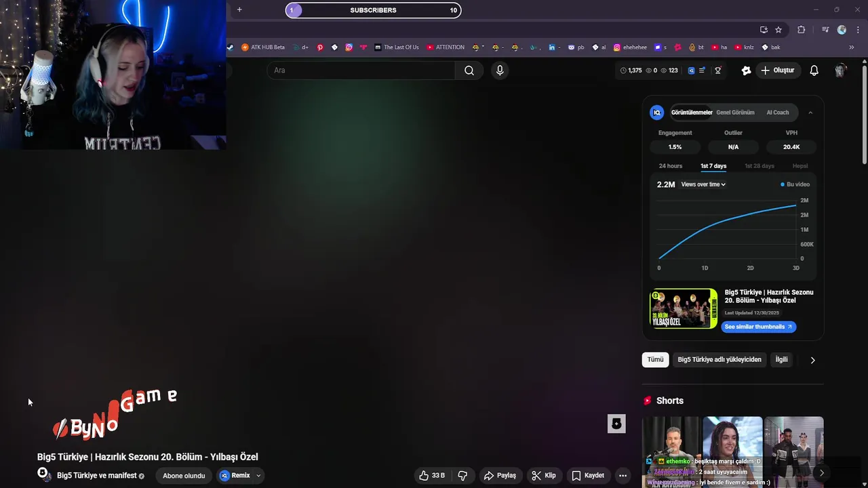Open media control icon in browser toolbar
The height and width of the screenshot is (488, 868).
tap(825, 30)
